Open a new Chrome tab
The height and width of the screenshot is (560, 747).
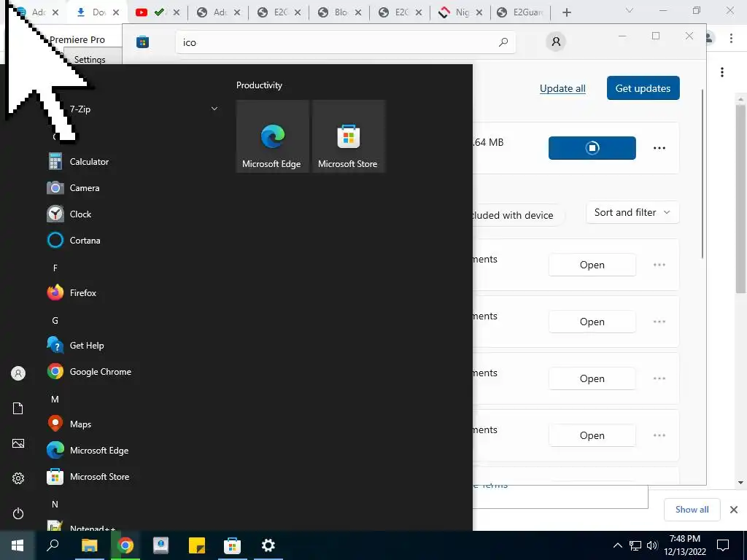tap(566, 12)
